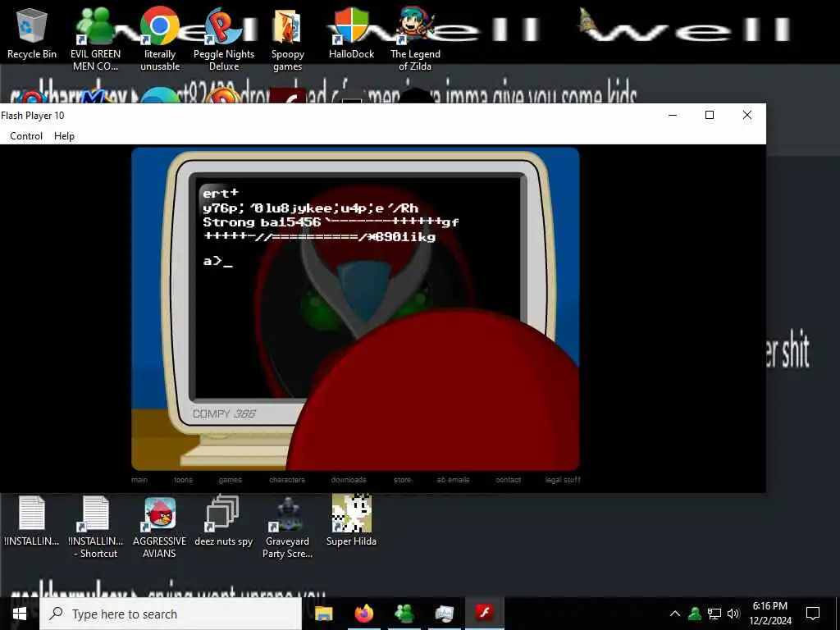This screenshot has width=840, height=630.
Task: Close the Flash Player 10 window
Action: (x=747, y=115)
